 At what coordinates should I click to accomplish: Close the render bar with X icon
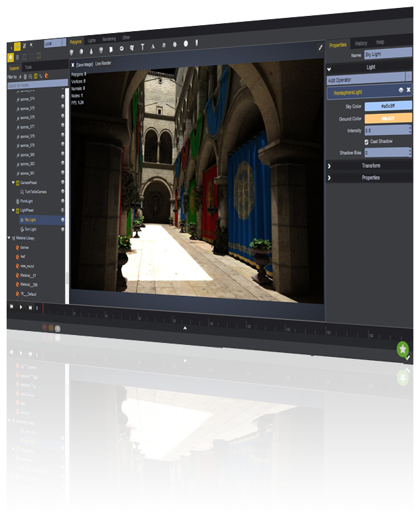click(73, 64)
